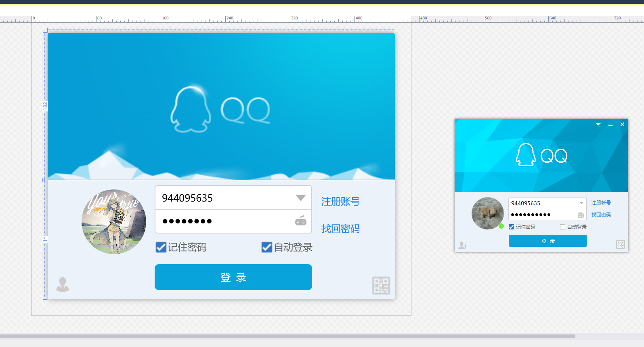Click the large 登录 button
This screenshot has width=644, height=347.
click(x=233, y=277)
